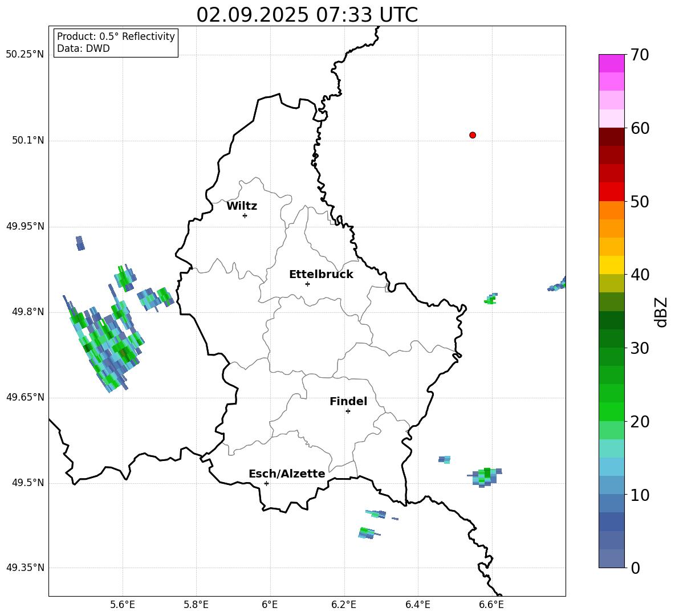Click the 0 colorbar tick label
The height and width of the screenshot is (616, 675).
pyautogui.click(x=635, y=568)
